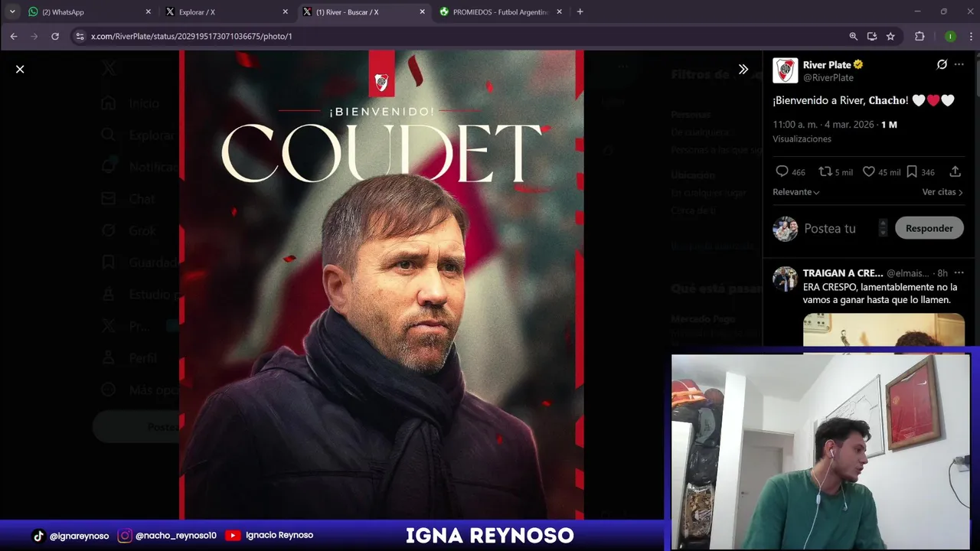
Task: Open Perfil in the X sidebar
Action: tap(129, 357)
